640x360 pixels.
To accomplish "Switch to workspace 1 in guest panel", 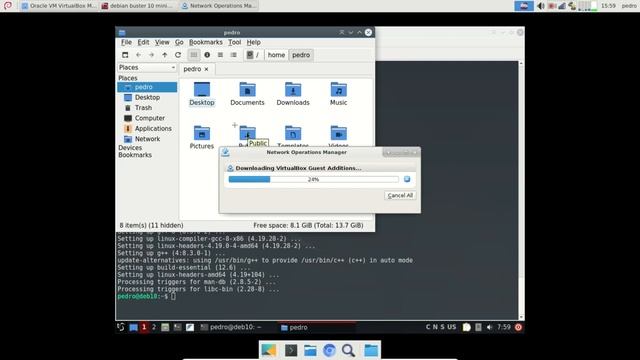I will (x=144, y=327).
